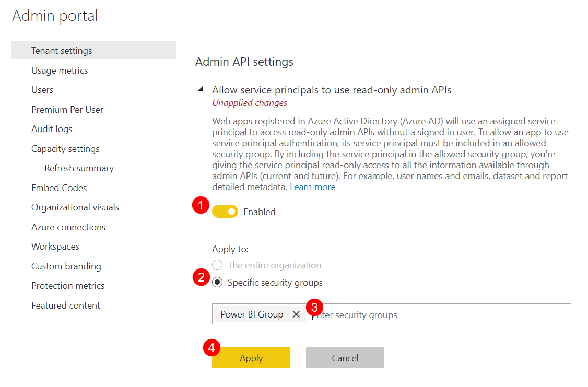Open Usage metrics page
This screenshot has width=588, height=387.
click(60, 70)
